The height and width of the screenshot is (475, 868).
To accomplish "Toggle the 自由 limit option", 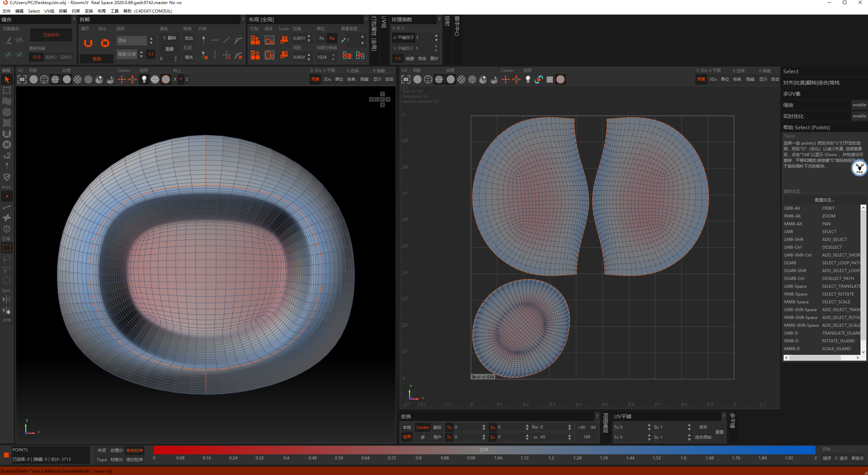I will (x=189, y=38).
